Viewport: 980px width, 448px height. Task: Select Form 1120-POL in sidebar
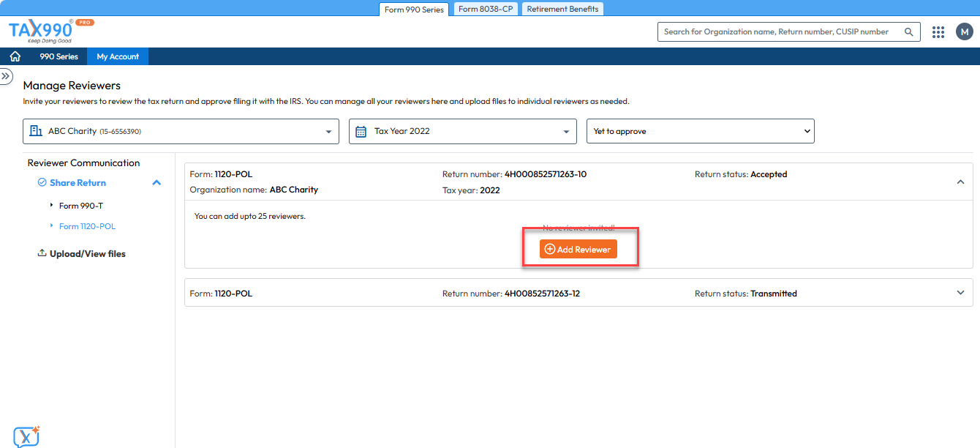coord(87,226)
